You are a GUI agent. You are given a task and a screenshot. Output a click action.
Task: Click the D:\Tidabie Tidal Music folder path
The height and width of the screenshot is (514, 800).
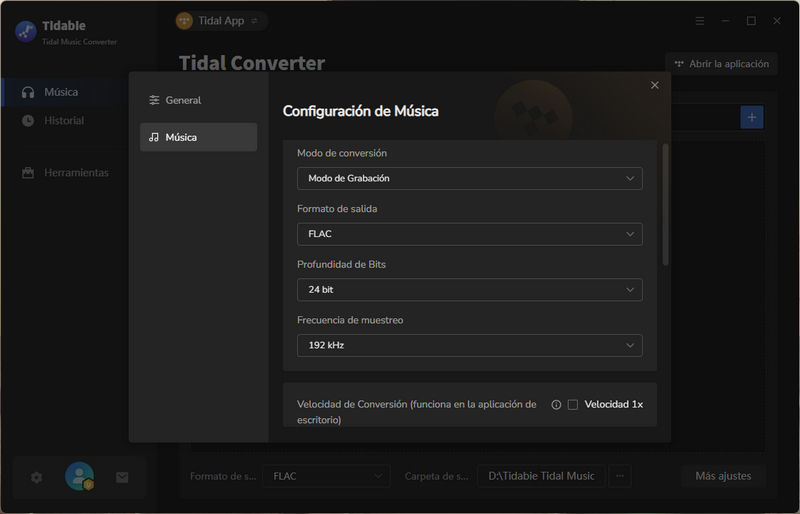(541, 476)
